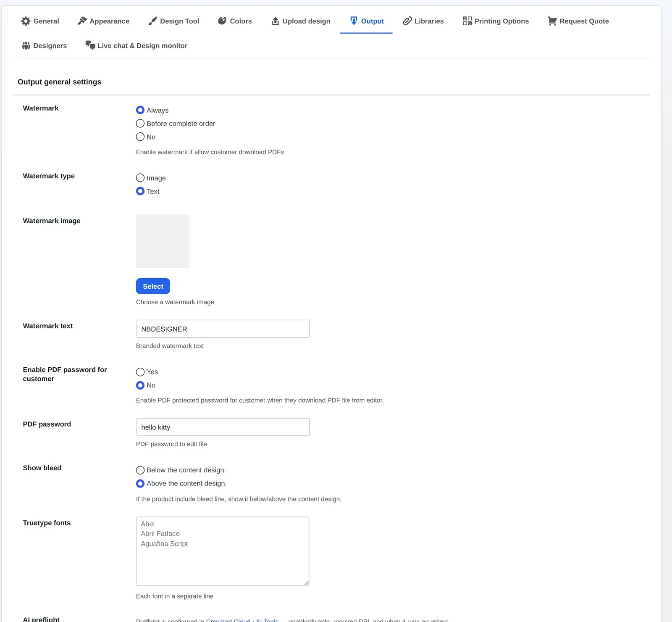Switch to the Request Quote tab
Screen dimensions: 672x622
pyautogui.click(x=578, y=21)
